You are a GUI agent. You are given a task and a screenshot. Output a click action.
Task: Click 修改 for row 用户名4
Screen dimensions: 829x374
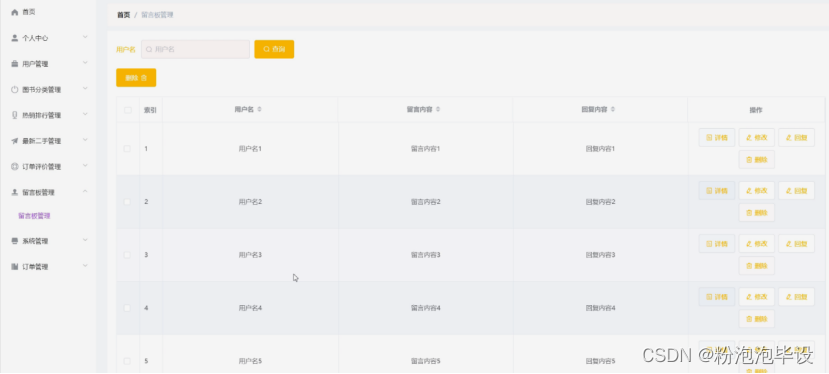pos(757,297)
